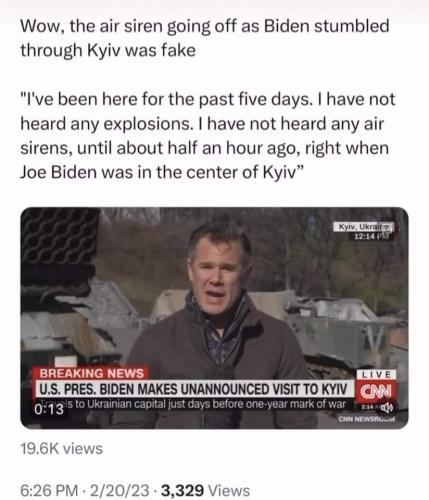Click the small 2:14 time under CNN logo
The height and width of the screenshot is (500, 429).
pos(369,407)
